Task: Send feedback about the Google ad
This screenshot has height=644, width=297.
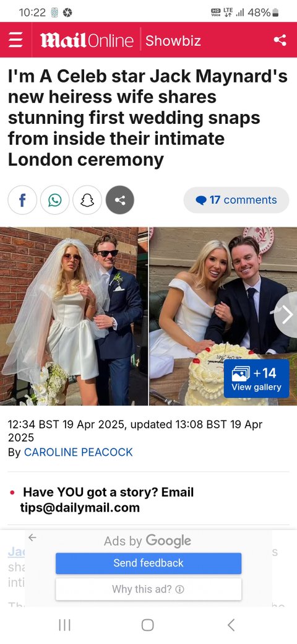Action: (148, 563)
